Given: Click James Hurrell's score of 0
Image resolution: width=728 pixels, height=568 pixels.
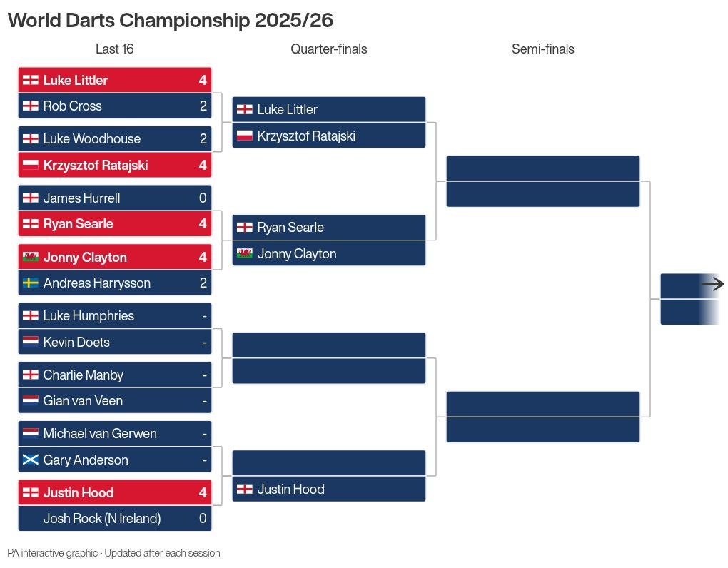Looking at the screenshot, I should [x=203, y=198].
